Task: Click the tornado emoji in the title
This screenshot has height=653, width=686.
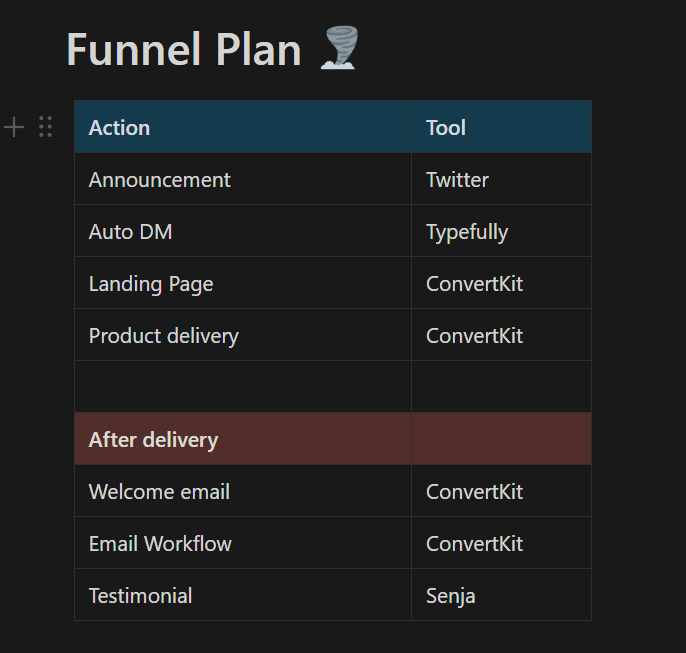Action: click(340, 48)
